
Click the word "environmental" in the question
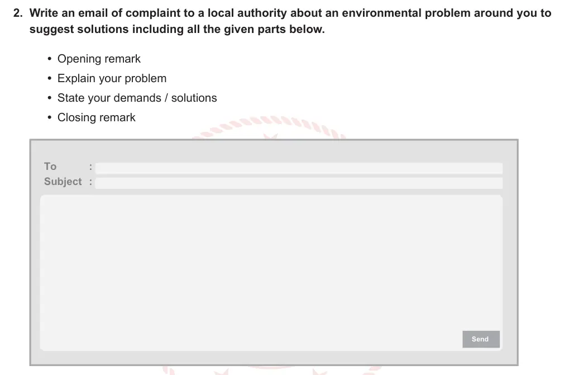click(381, 13)
